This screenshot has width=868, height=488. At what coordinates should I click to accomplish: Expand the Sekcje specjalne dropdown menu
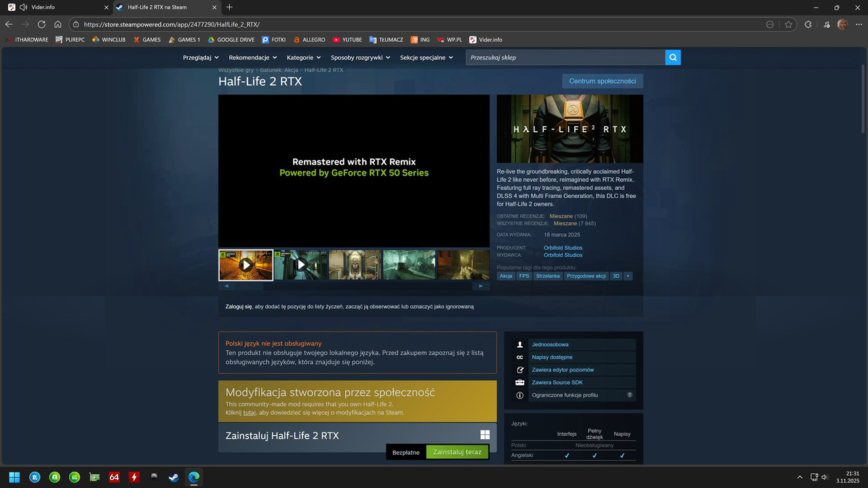pos(427,58)
